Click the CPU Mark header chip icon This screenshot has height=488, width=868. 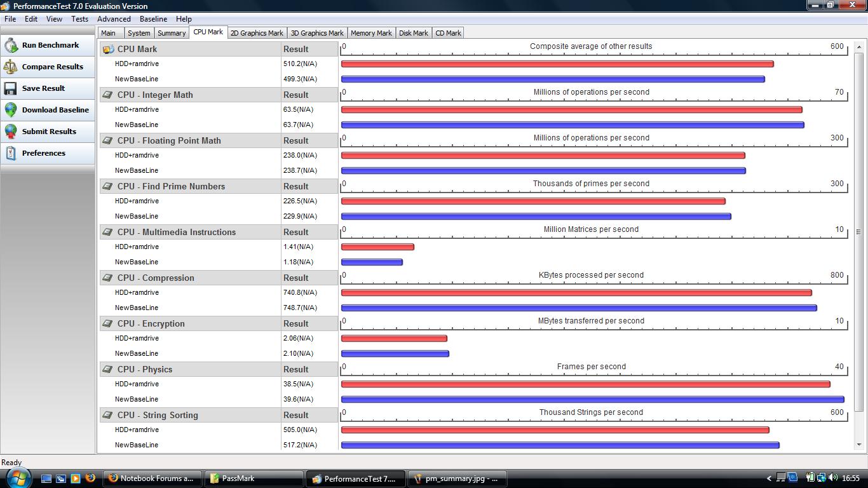pyautogui.click(x=108, y=49)
